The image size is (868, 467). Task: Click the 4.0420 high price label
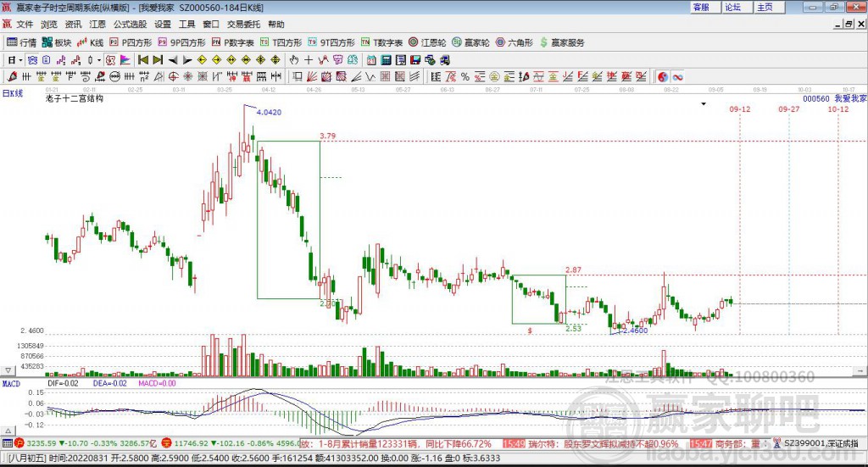click(x=269, y=113)
